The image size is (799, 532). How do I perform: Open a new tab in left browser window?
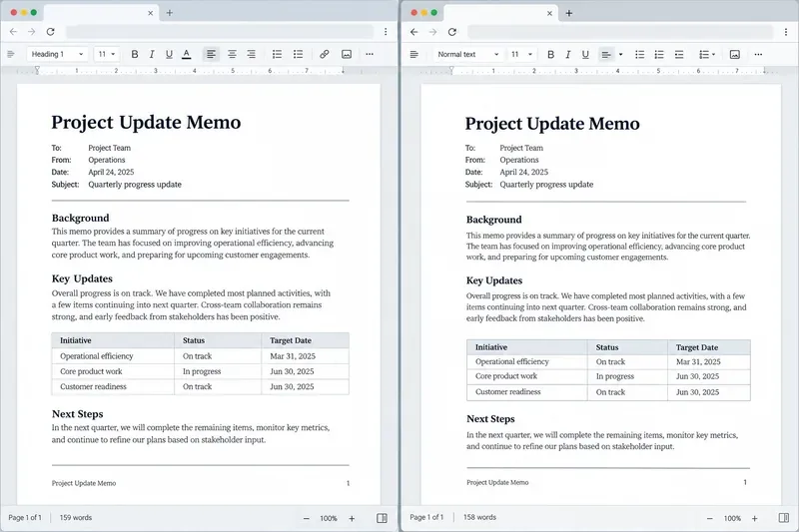[170, 13]
